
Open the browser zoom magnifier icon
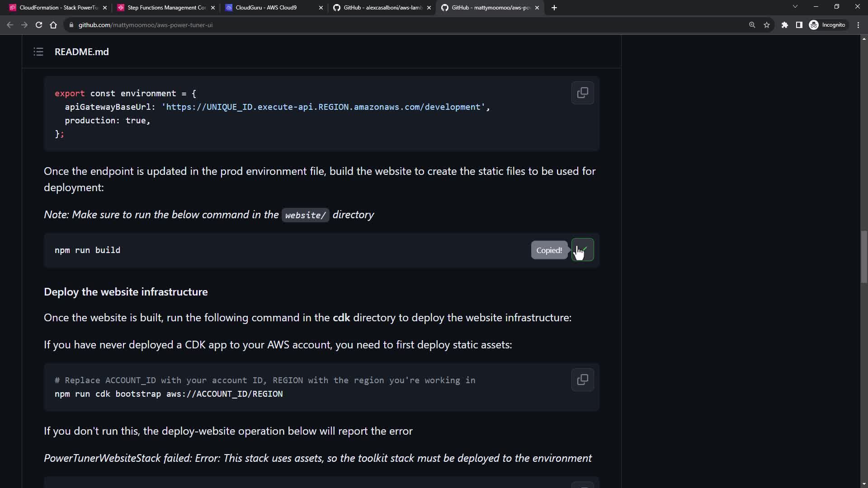752,25
